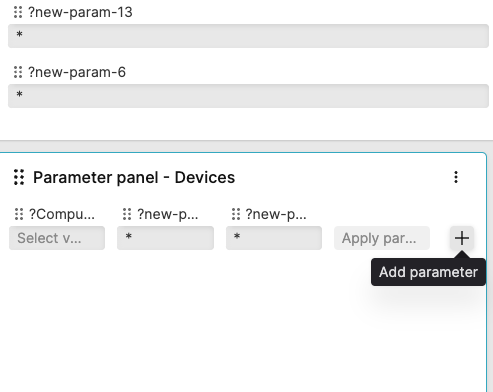Click the first ?new-p... parameter drag handle
Image resolution: width=493 pixels, height=392 pixels.
pos(127,214)
